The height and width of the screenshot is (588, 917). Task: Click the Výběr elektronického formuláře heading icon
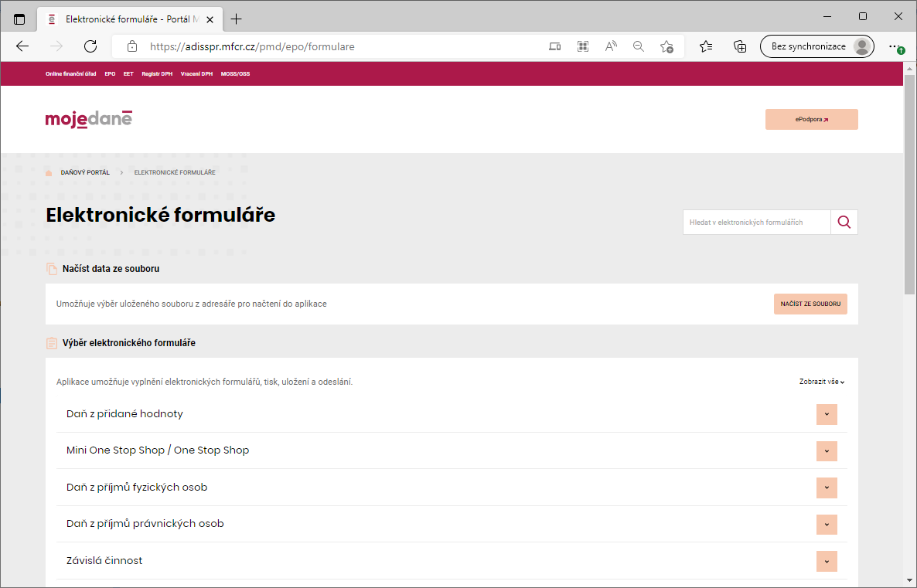pyautogui.click(x=52, y=343)
